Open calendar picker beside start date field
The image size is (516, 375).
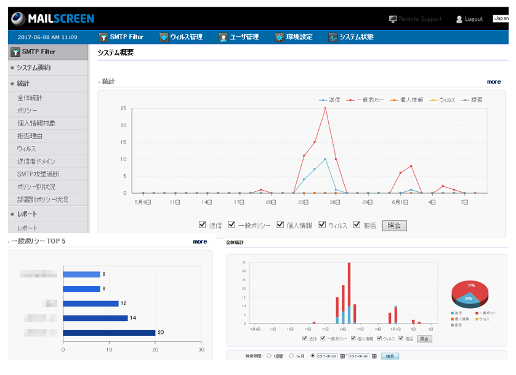pos(342,356)
